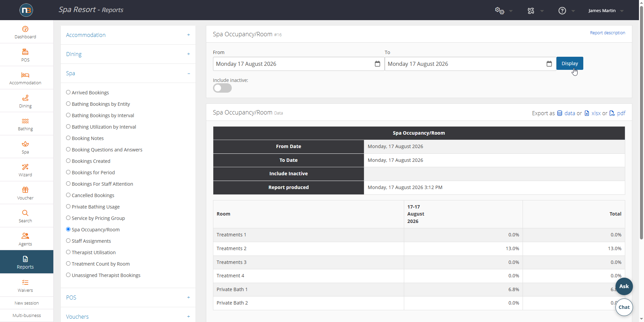
Task: Select Booking Questions and Answers report
Action: (107, 150)
